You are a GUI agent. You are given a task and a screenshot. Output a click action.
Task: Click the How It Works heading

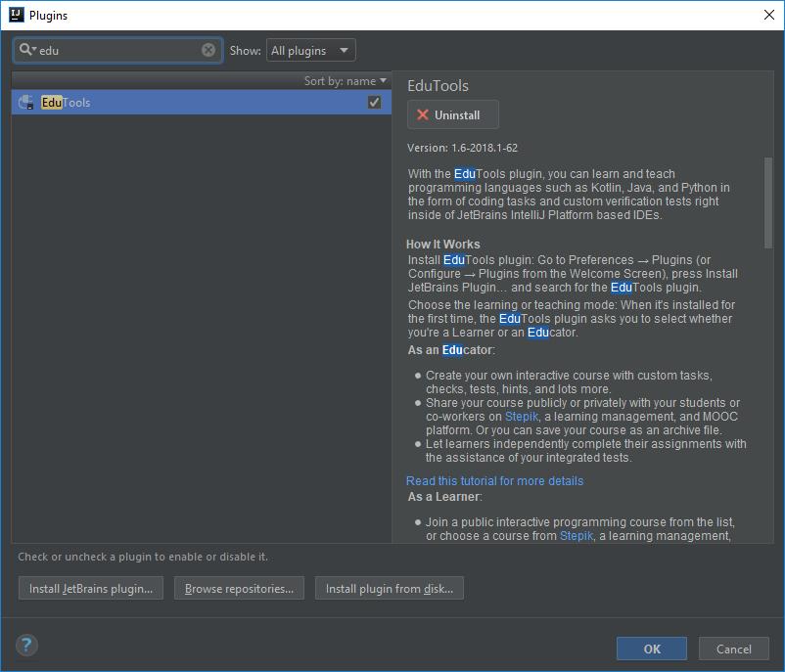coord(443,245)
